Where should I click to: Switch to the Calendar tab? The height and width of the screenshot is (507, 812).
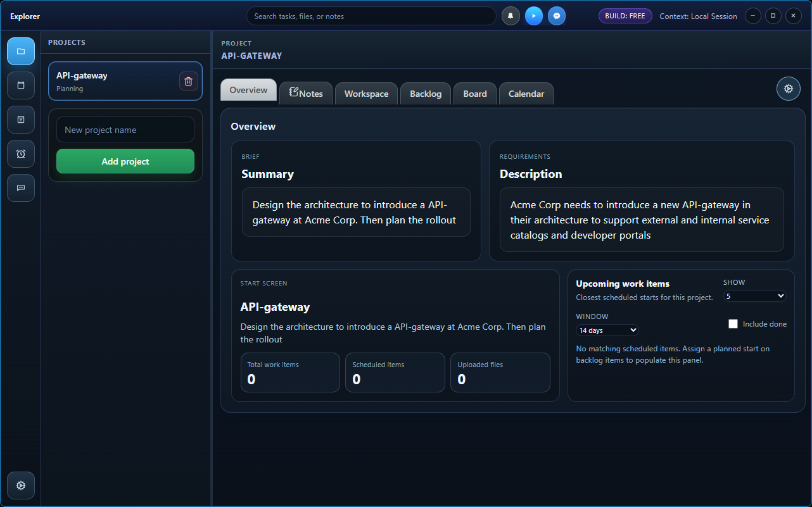[x=526, y=94]
